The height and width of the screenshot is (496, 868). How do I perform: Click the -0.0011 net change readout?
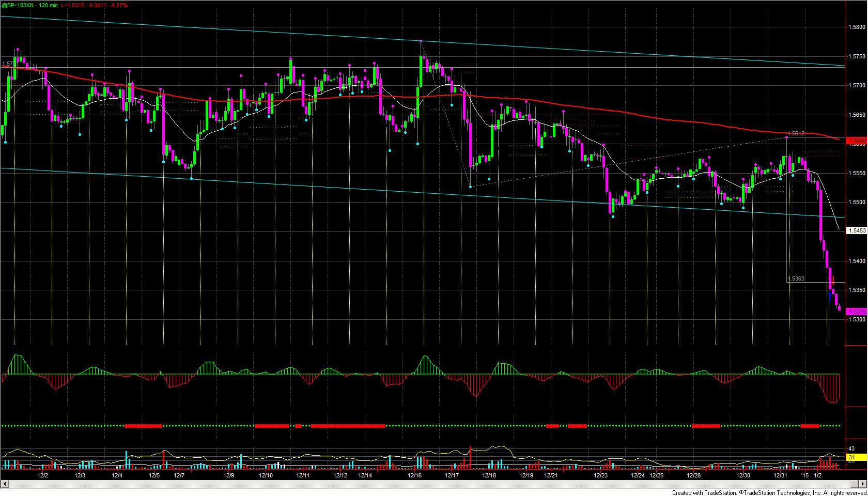point(97,5)
